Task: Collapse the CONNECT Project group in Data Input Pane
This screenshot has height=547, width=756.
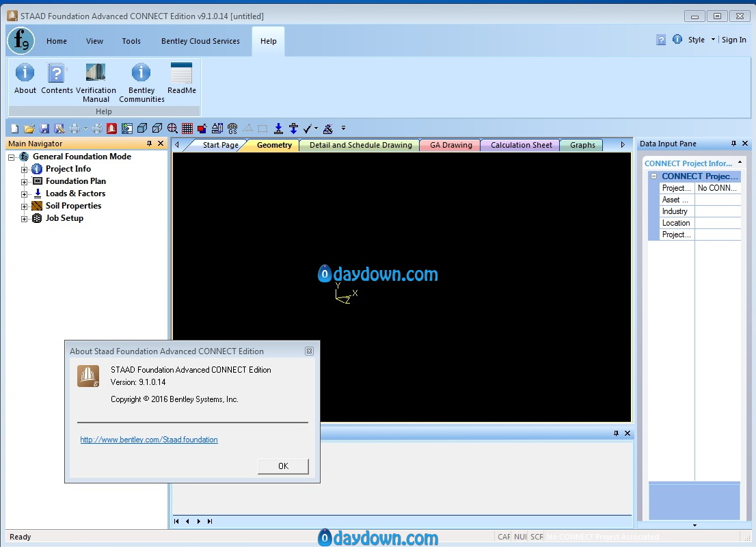Action: pyautogui.click(x=653, y=176)
